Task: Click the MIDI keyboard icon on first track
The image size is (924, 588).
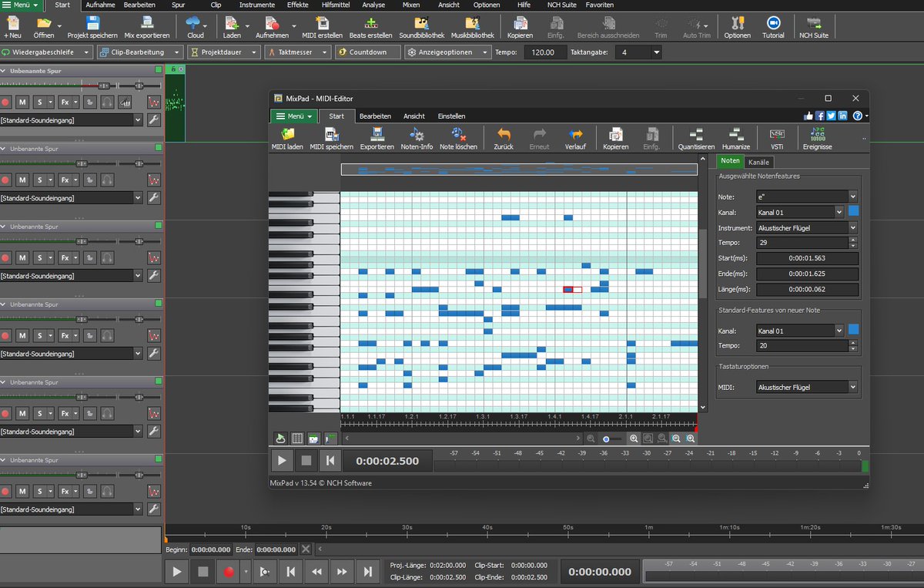Action: 124,102
